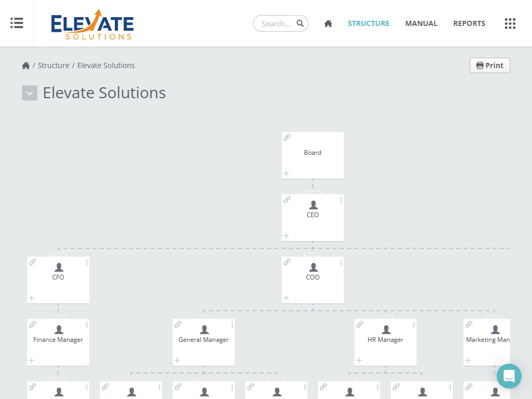Click the HR Manager person icon
Viewport: 532px width, 399px height.
[386, 329]
